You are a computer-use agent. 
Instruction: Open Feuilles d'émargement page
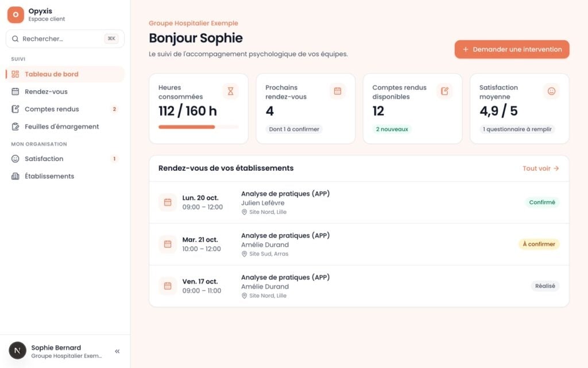pos(65,126)
